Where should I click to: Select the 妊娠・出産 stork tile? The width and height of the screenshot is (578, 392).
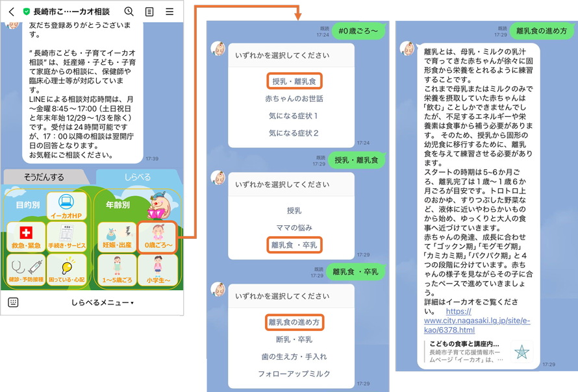117,238
